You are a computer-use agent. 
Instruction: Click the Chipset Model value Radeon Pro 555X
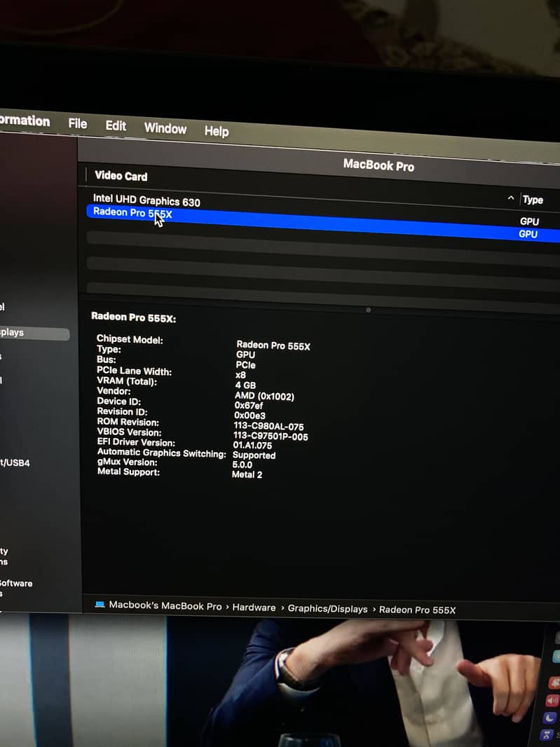point(273,345)
